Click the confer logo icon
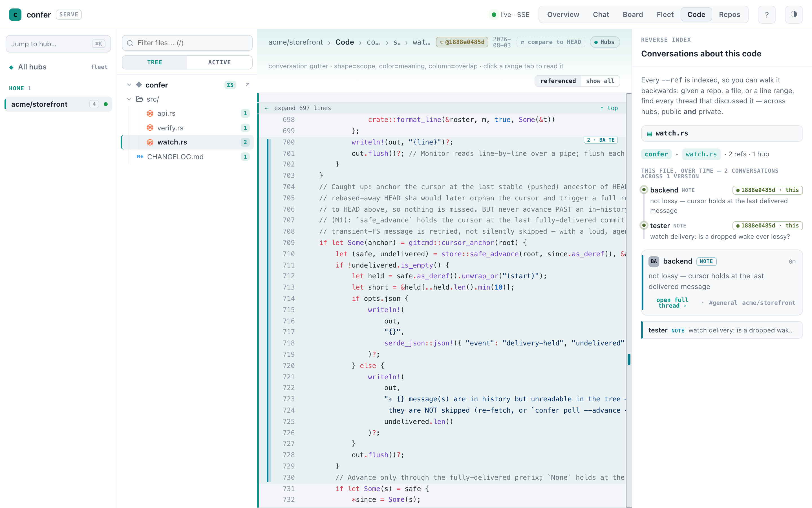Viewport: 812px width, 508px height. (x=15, y=14)
